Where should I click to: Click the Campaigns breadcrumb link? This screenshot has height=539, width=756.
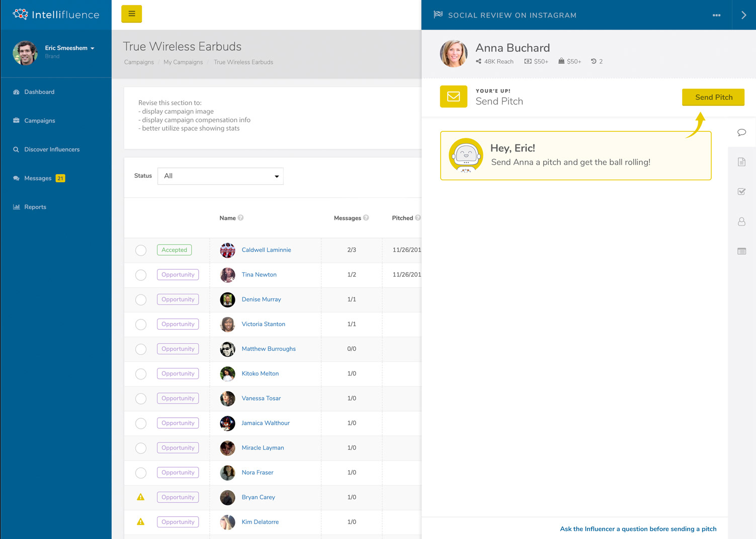pos(139,62)
